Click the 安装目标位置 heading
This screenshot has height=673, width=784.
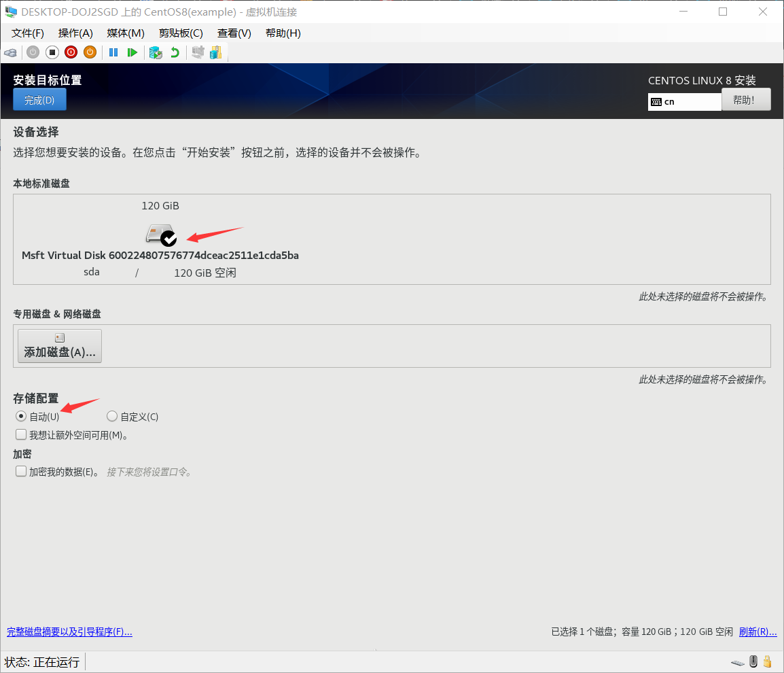[47, 80]
